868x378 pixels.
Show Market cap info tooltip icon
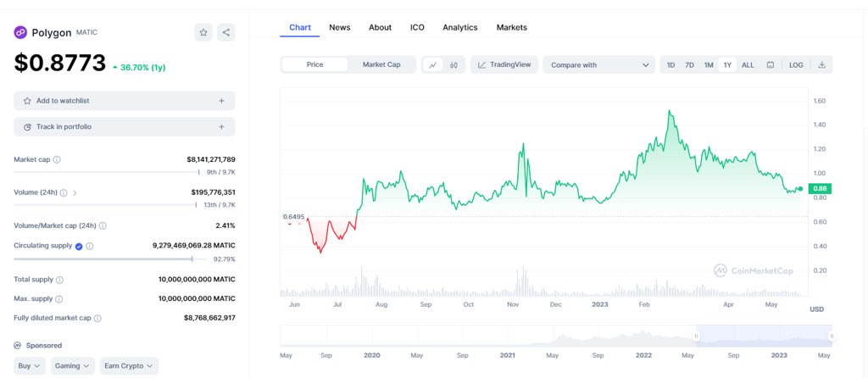point(57,159)
